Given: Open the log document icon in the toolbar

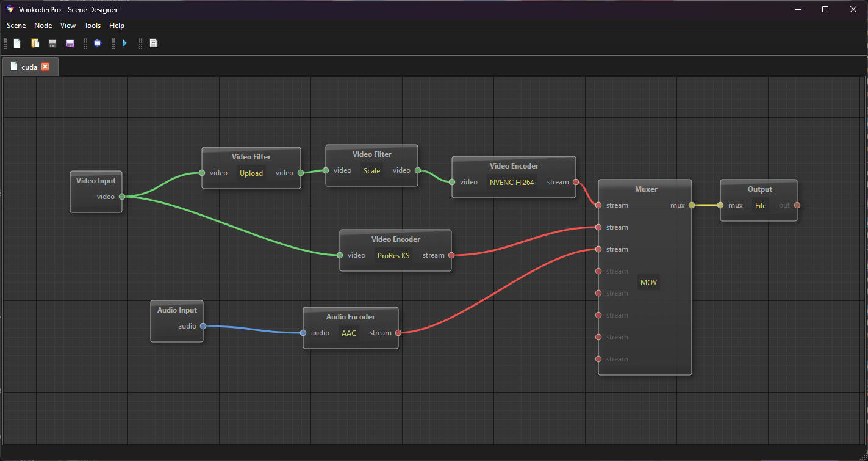Looking at the screenshot, I should [154, 43].
